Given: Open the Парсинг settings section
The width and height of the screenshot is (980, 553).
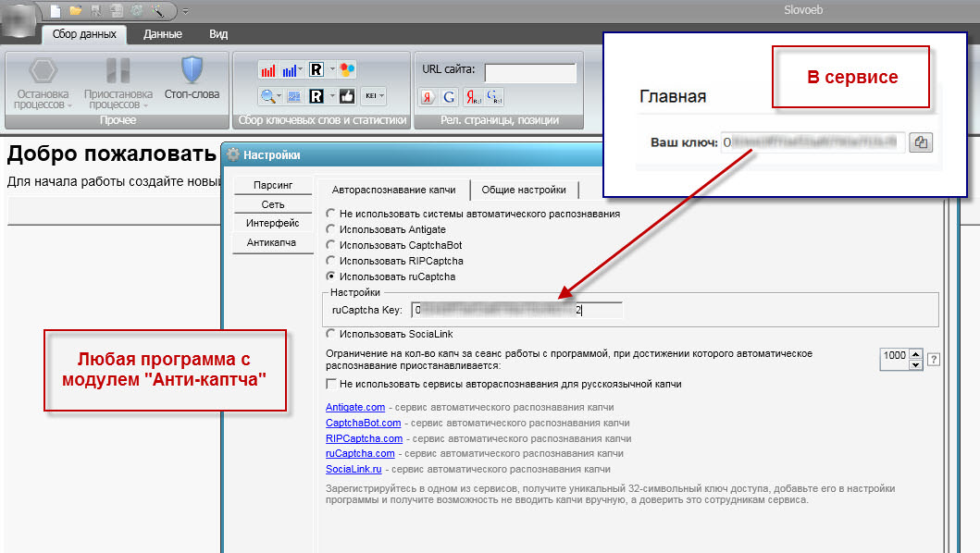Looking at the screenshot, I should pyautogui.click(x=272, y=185).
